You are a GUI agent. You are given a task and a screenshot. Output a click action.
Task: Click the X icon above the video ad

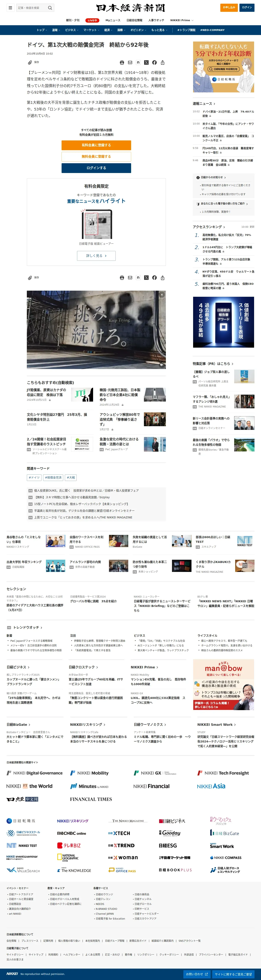tap(146, 278)
